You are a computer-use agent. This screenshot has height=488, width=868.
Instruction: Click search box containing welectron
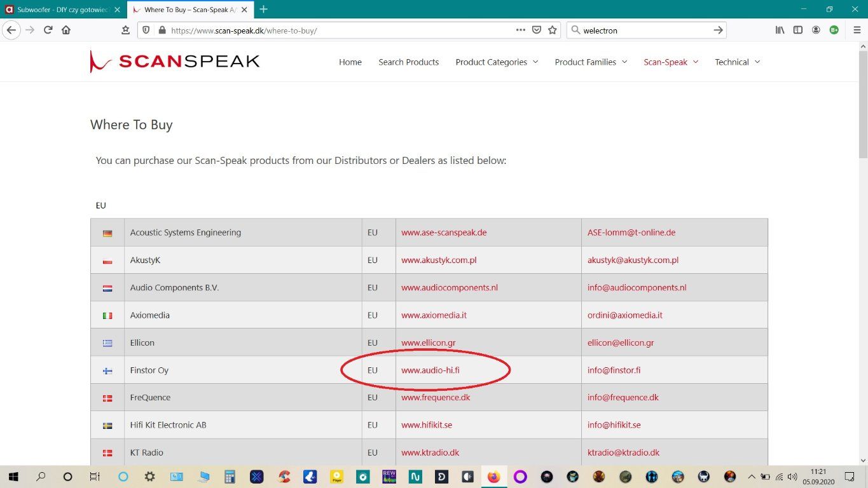(645, 30)
